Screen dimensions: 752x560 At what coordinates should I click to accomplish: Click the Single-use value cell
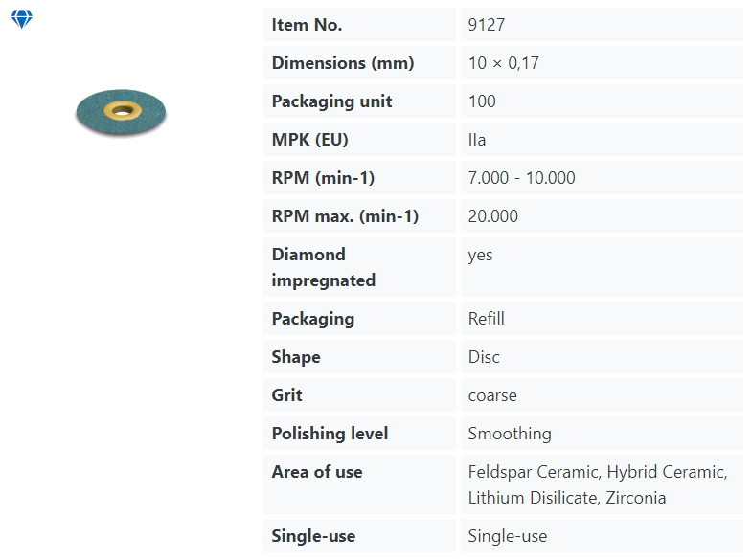[x=602, y=535]
